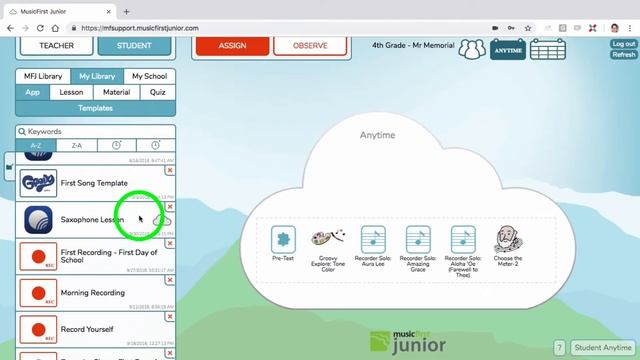Delete the Saxophone Lesson item
The height and width of the screenshot is (360, 640).
[170, 207]
